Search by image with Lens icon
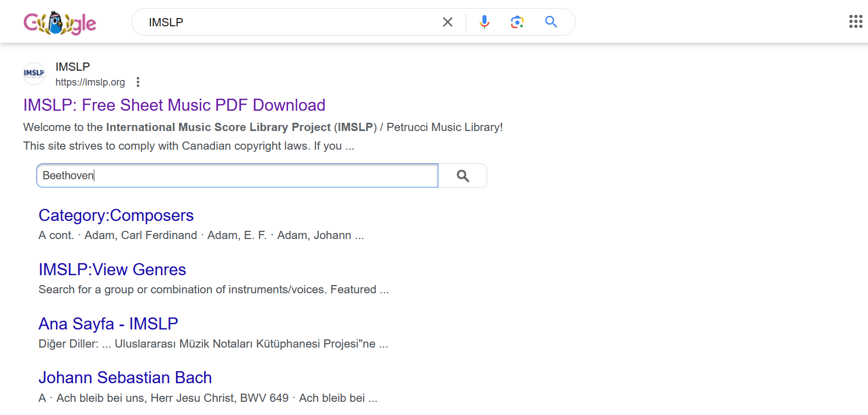The height and width of the screenshot is (415, 868). coord(517,22)
